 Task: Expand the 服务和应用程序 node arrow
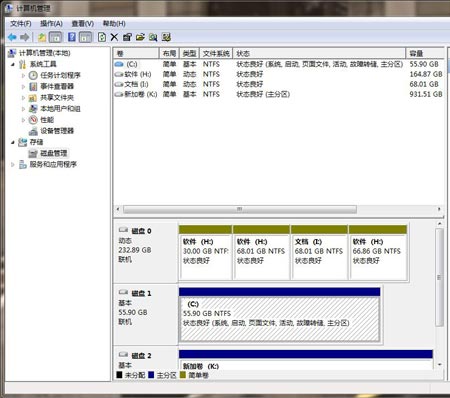point(13,165)
